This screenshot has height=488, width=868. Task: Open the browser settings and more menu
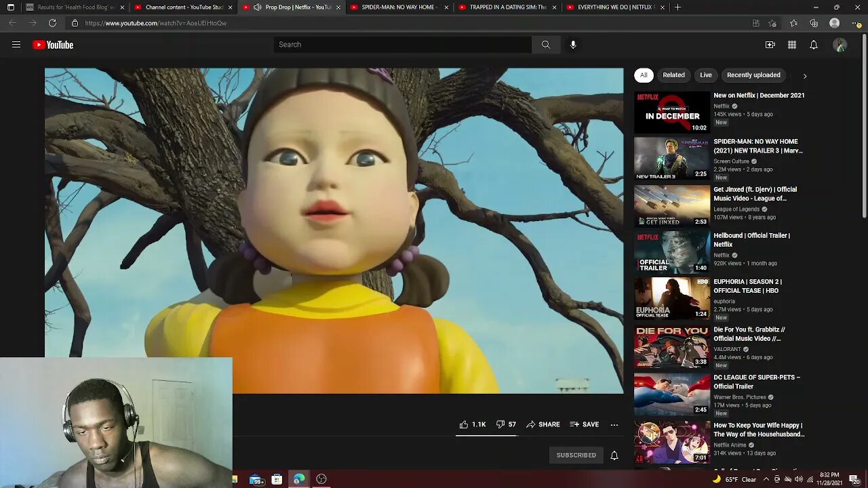[855, 23]
